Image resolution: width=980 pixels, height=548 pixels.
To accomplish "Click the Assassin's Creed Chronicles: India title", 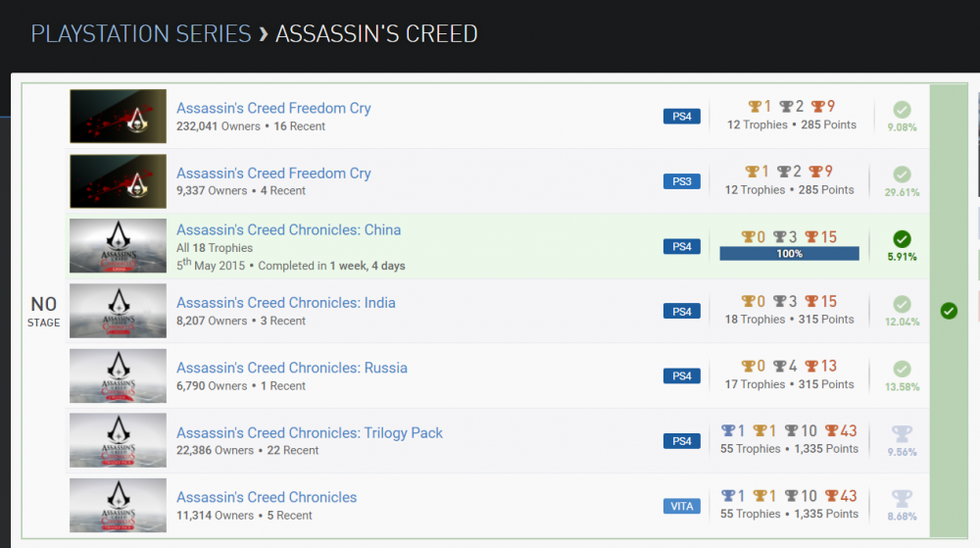I will [285, 302].
